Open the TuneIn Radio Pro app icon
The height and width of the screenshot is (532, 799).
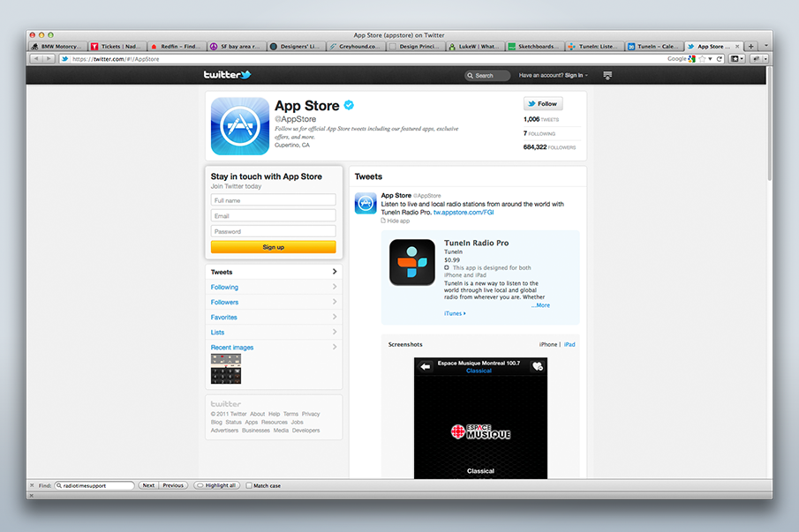(x=412, y=262)
